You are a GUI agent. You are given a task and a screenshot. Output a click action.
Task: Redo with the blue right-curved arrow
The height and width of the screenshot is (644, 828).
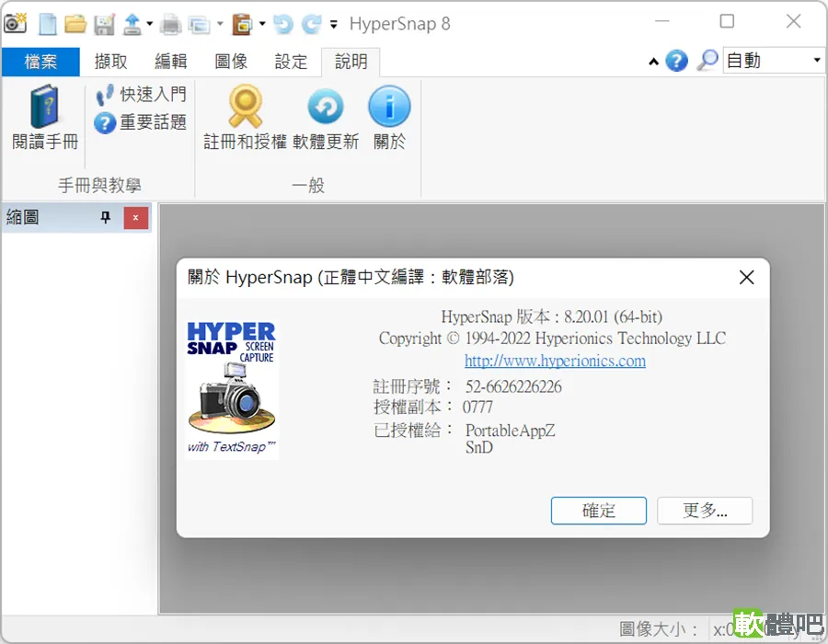pos(312,24)
